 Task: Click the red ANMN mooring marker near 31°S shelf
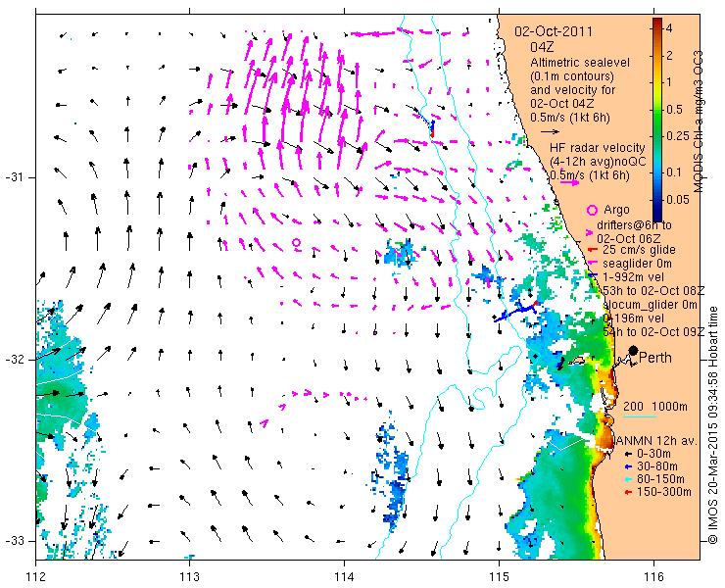(x=432, y=133)
